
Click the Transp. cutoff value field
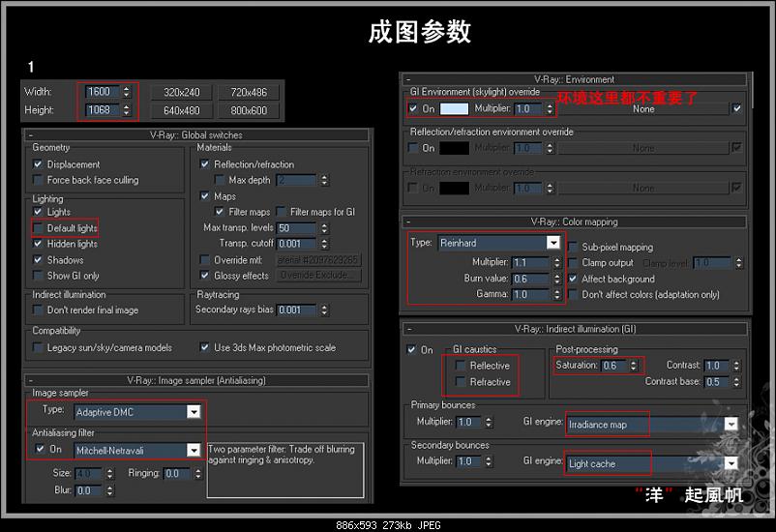pyautogui.click(x=296, y=244)
